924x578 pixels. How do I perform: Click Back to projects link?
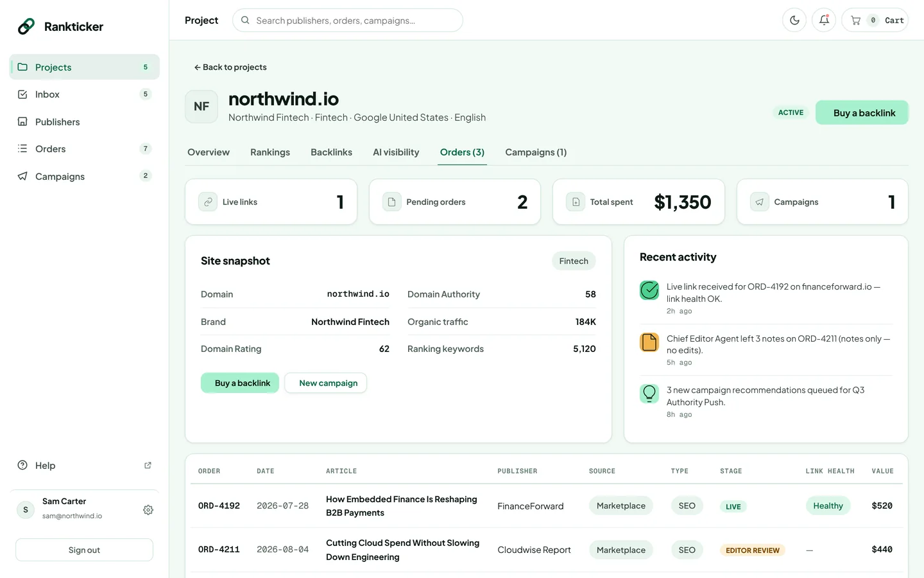(x=230, y=67)
